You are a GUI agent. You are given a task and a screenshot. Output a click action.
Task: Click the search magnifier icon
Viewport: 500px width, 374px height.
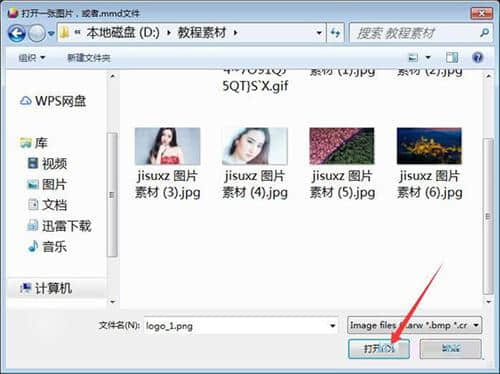pyautogui.click(x=484, y=33)
